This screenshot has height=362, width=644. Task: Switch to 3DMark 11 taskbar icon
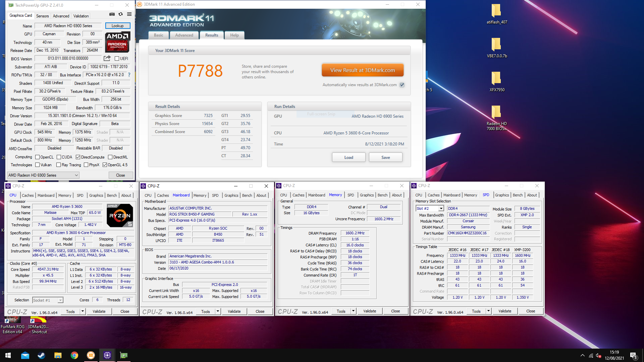click(91, 355)
